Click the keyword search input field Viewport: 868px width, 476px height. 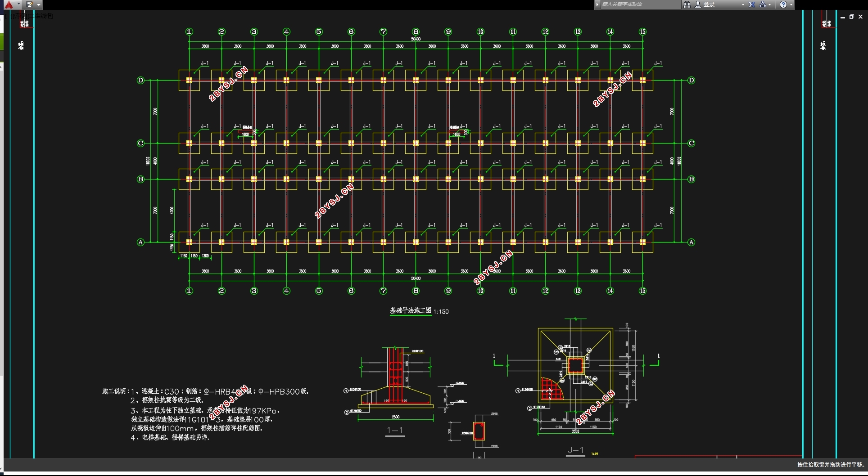click(640, 4)
